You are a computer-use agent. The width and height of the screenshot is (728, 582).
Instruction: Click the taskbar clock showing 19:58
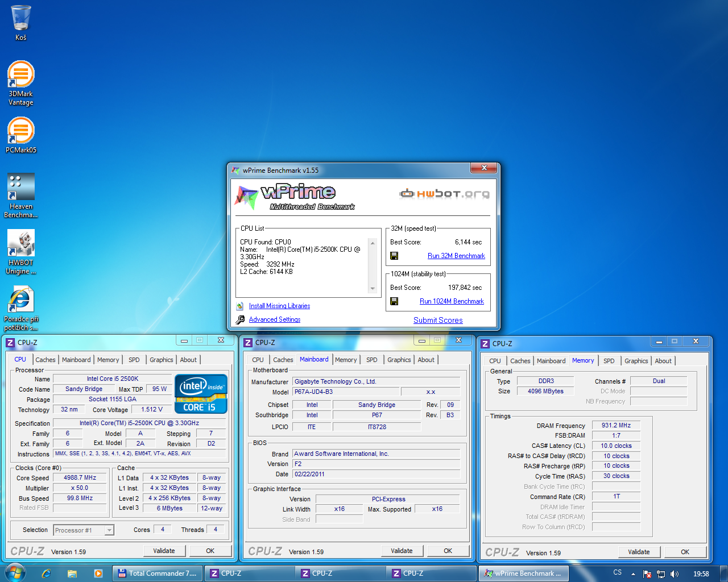coord(701,574)
